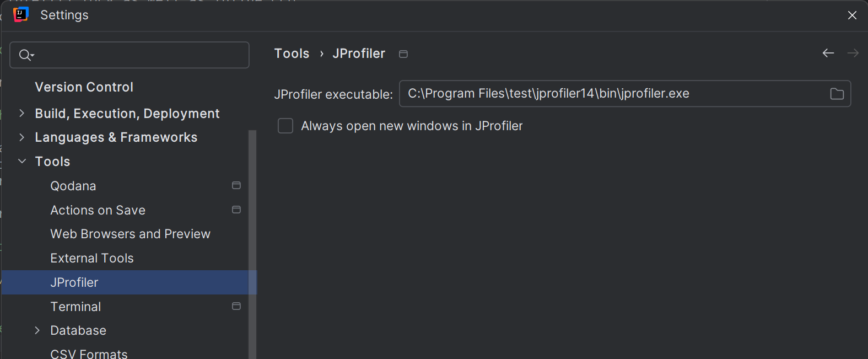Click the project-level icon next to Terminal
The width and height of the screenshot is (868, 359).
click(236, 306)
